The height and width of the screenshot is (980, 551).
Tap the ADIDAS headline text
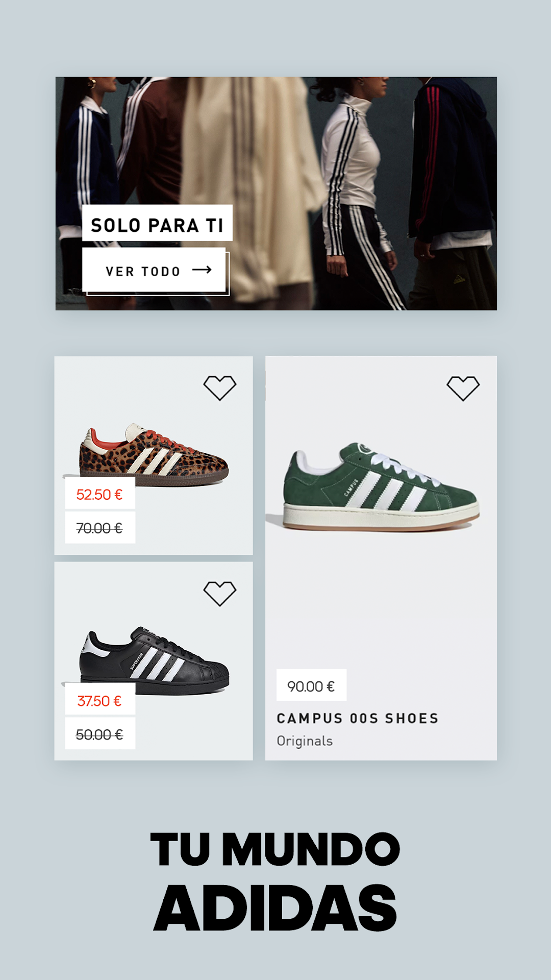(275, 909)
